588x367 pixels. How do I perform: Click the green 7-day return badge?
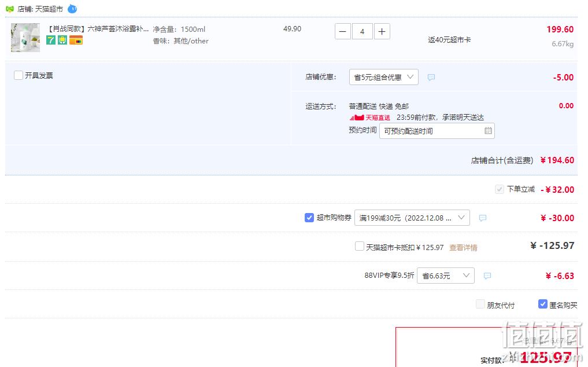coord(51,40)
